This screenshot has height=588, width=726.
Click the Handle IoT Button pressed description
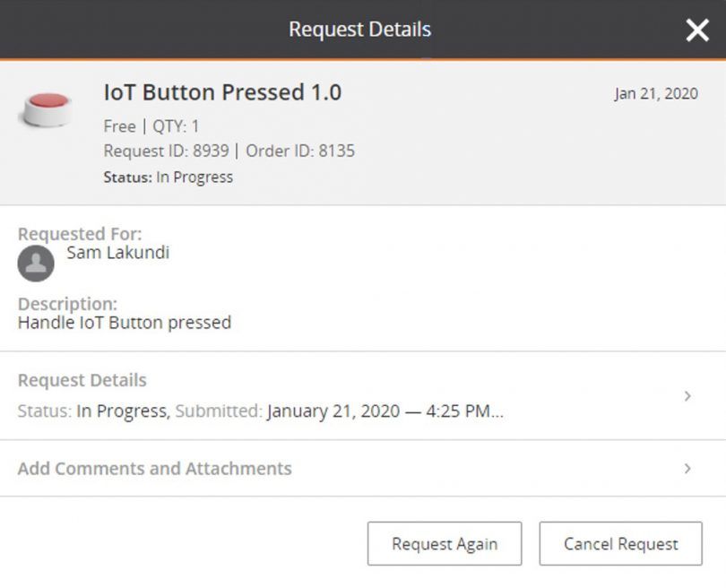(125, 323)
